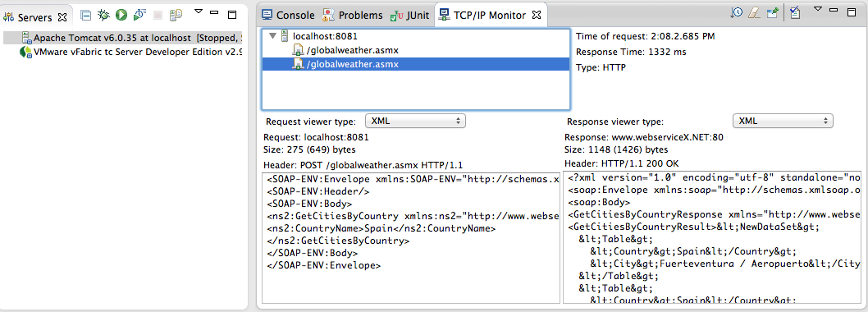
Task: Start the server in debug mode
Action: (103, 16)
